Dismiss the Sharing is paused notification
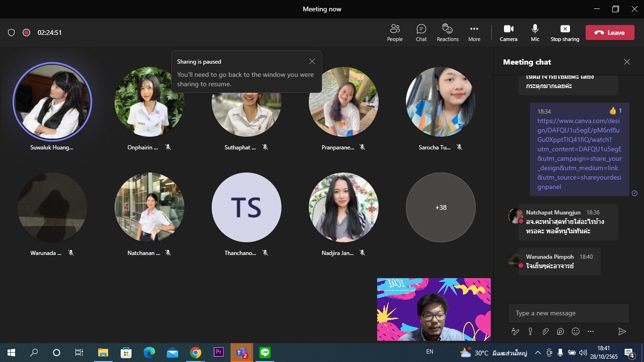644x362 pixels. tap(312, 61)
